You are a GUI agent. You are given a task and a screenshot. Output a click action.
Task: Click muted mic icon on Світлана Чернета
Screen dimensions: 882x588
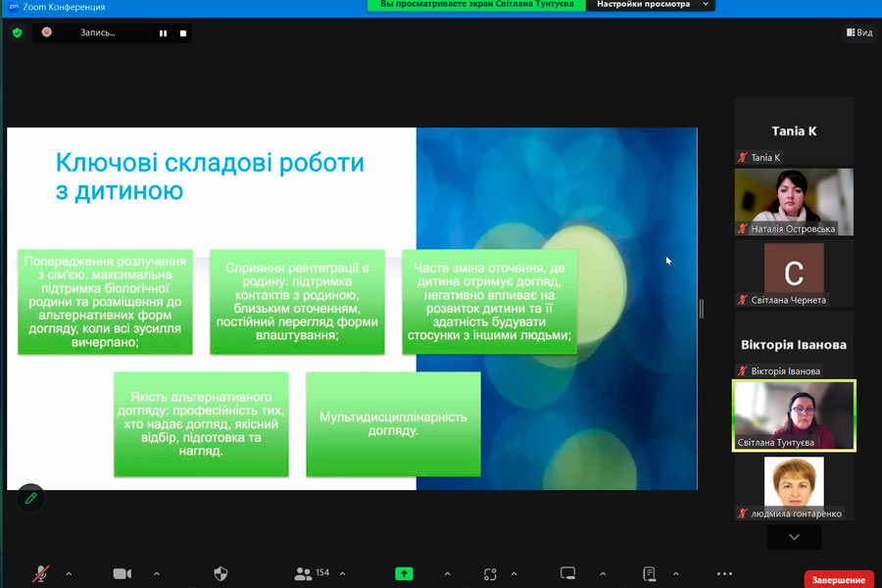pyautogui.click(x=743, y=300)
